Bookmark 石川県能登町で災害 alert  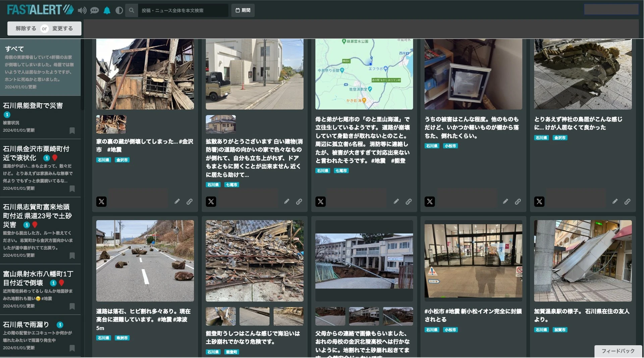tap(72, 130)
